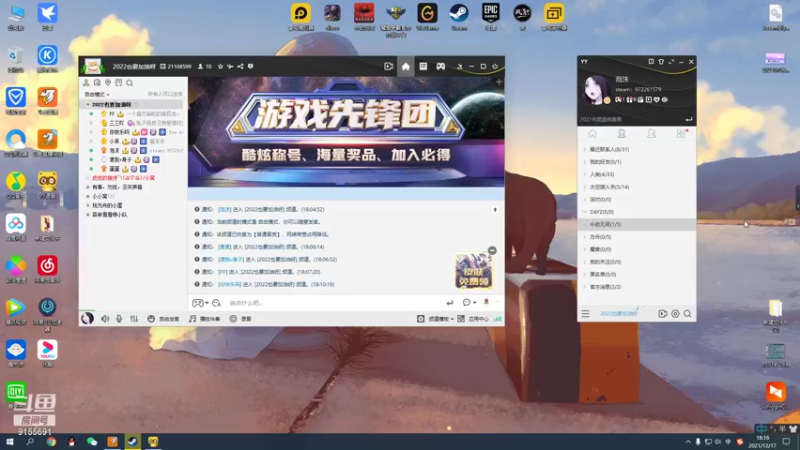
Task: Change online status via the avatar status dot
Action: pyautogui.click(x=607, y=101)
